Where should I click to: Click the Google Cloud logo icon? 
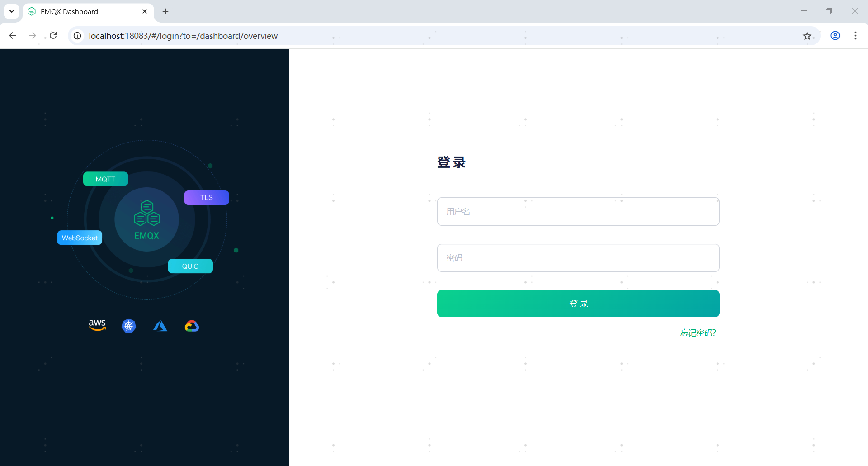point(192,326)
